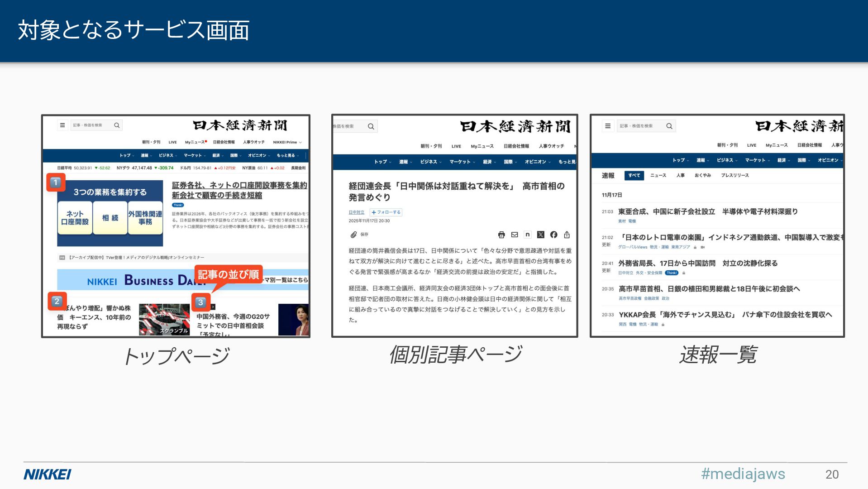Select the プレスリリース tab in 速報 list
Screen dimensions: 868x489
click(735, 175)
